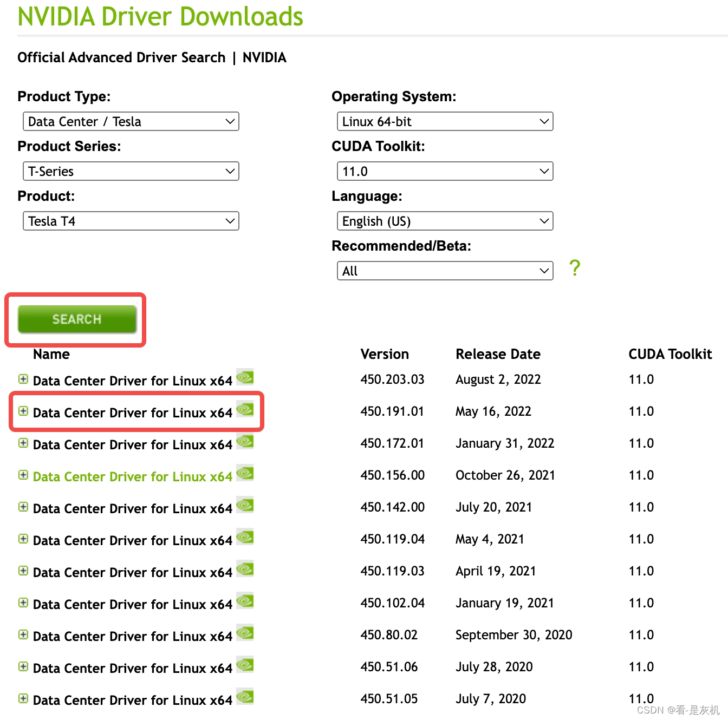Open driver link for July 28, 2020 release
This screenshot has height=720, width=728.
click(133, 668)
